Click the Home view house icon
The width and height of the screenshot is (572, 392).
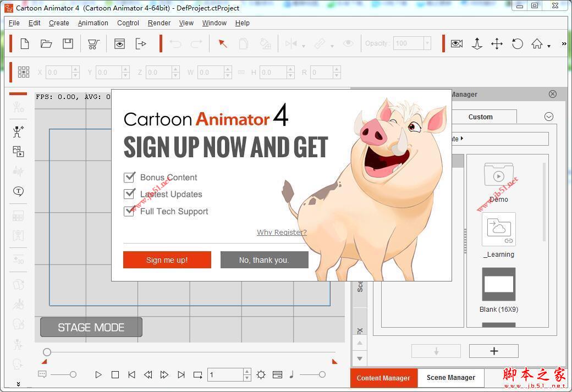(537, 44)
